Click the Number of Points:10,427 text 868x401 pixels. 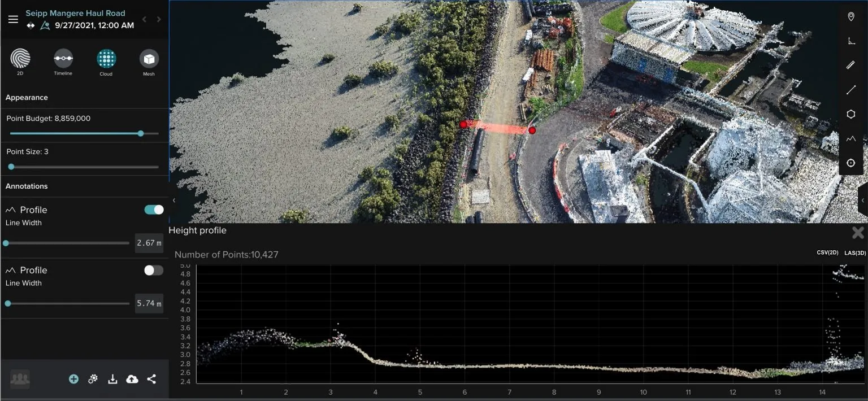(226, 255)
